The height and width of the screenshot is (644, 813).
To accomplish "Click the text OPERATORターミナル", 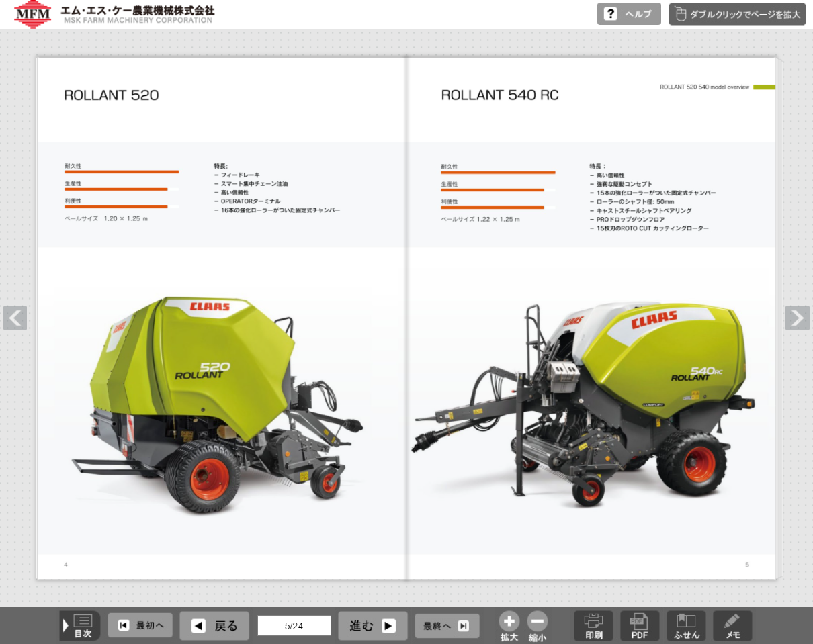I will pyautogui.click(x=251, y=201).
